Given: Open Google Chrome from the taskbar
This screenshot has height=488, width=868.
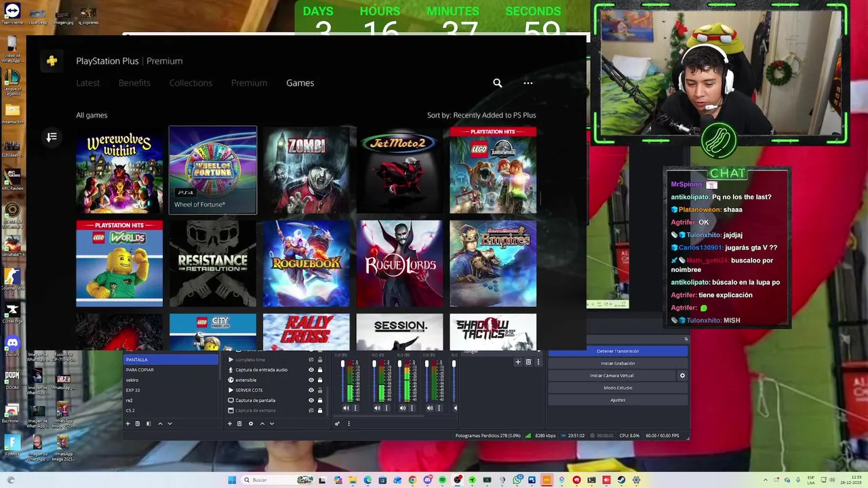Looking at the screenshot, I should tap(412, 480).
